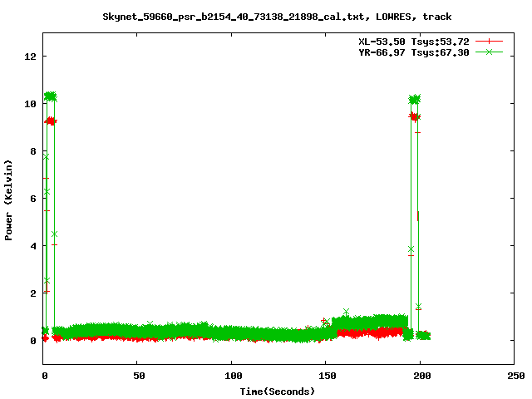The image size is (532, 399).
Task: Click the Power (Kelvin) y-axis label
Action: (x=8, y=200)
